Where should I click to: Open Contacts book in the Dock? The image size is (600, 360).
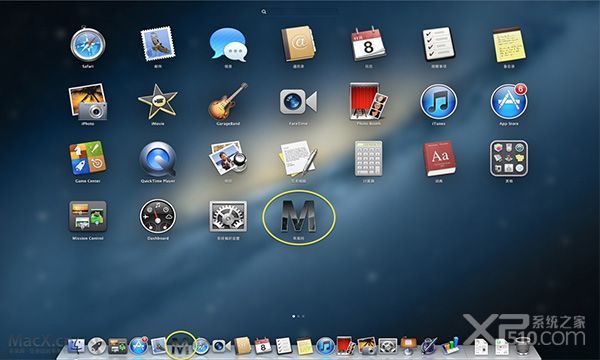242,345
